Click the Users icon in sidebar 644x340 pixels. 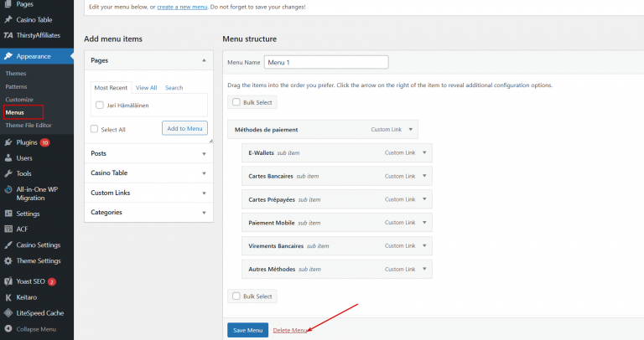pyautogui.click(x=8, y=157)
